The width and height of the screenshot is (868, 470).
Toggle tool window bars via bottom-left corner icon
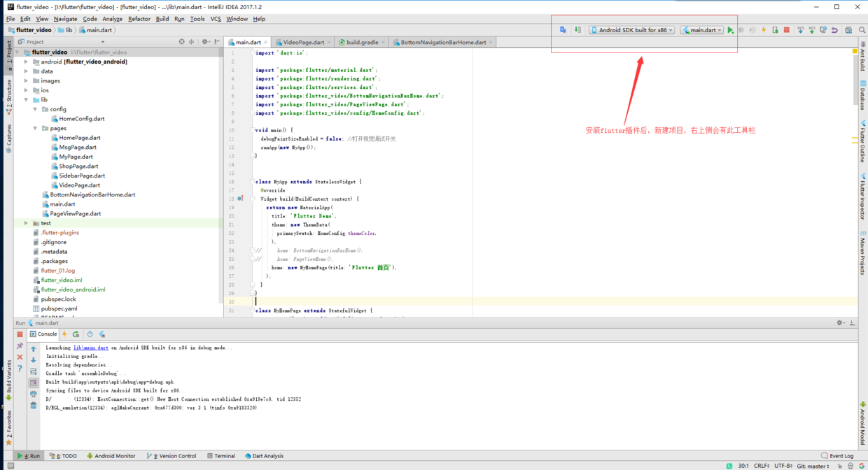tap(9, 465)
